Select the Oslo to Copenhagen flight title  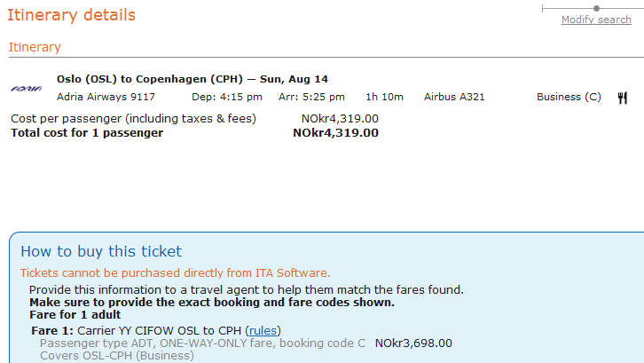[x=192, y=79]
